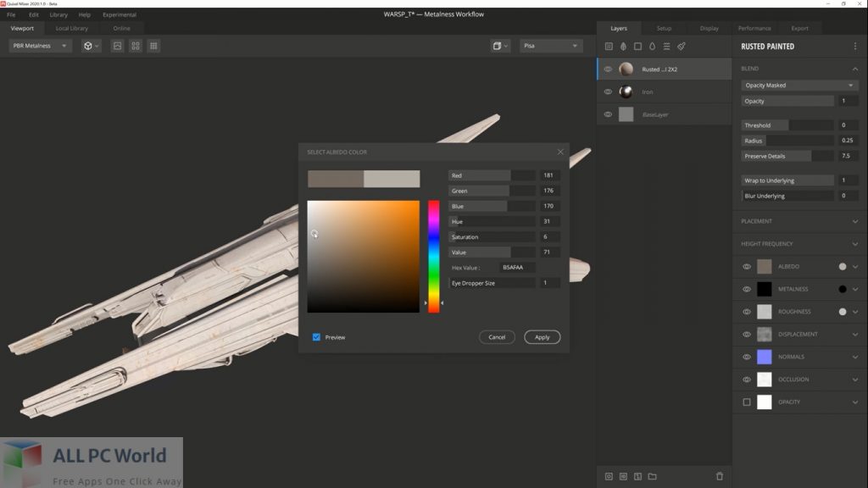The width and height of the screenshot is (868, 488).
Task: Uncheck the Preview checkbox
Action: [x=318, y=337]
